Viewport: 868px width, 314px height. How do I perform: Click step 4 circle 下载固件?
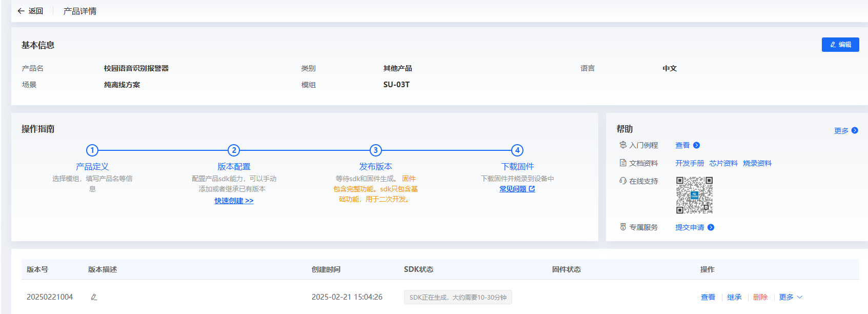[517, 150]
